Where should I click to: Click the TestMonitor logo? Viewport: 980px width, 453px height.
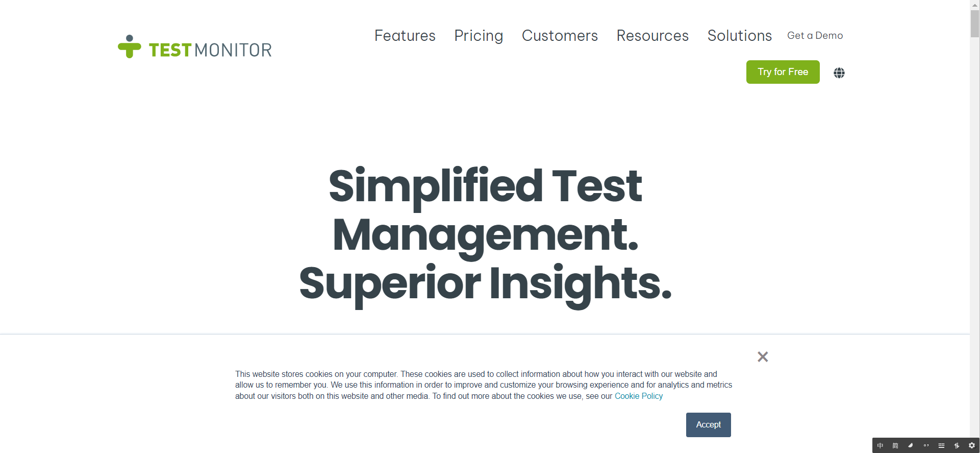tap(194, 47)
